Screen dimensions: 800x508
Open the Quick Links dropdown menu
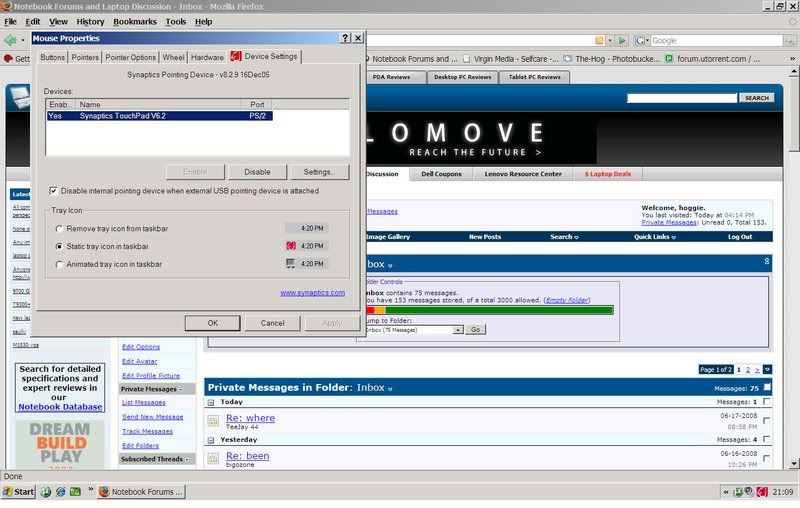pos(655,237)
